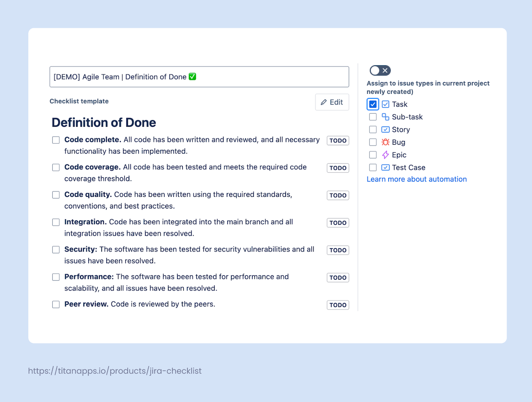Check the Code complete checklist item
Screen dimensions: 532x402
(x=56, y=140)
